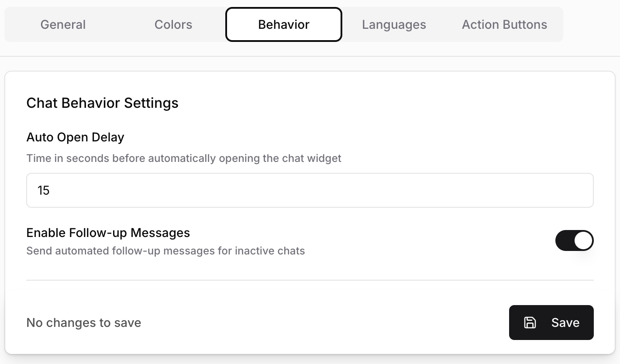This screenshot has height=364, width=620.
Task: Open the Colors tab
Action: click(x=173, y=24)
